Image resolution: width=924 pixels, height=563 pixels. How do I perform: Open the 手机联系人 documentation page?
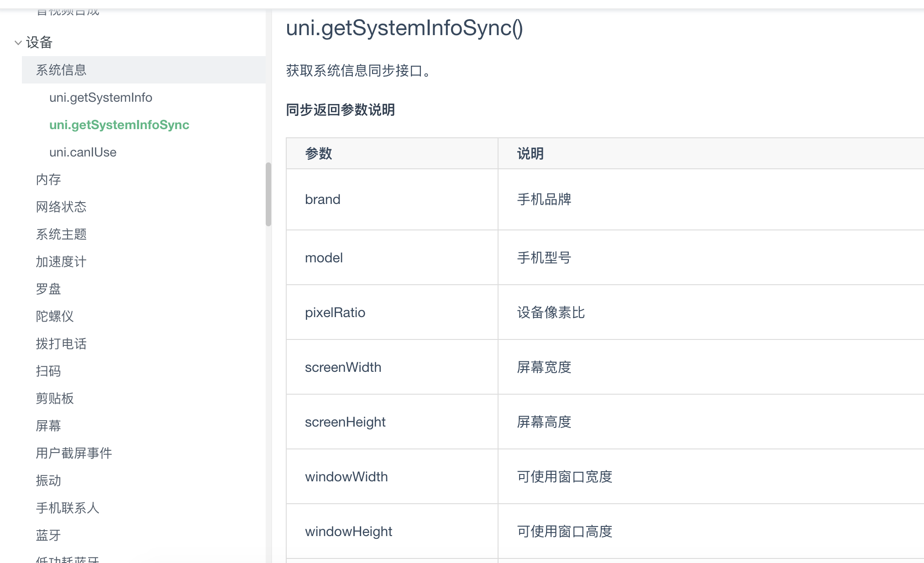[x=68, y=508]
